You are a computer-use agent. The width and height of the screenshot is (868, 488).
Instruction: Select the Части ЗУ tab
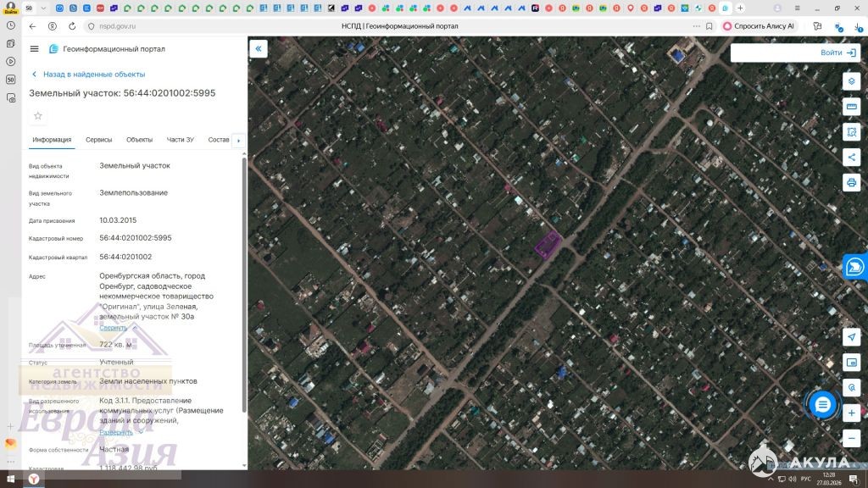tap(180, 140)
